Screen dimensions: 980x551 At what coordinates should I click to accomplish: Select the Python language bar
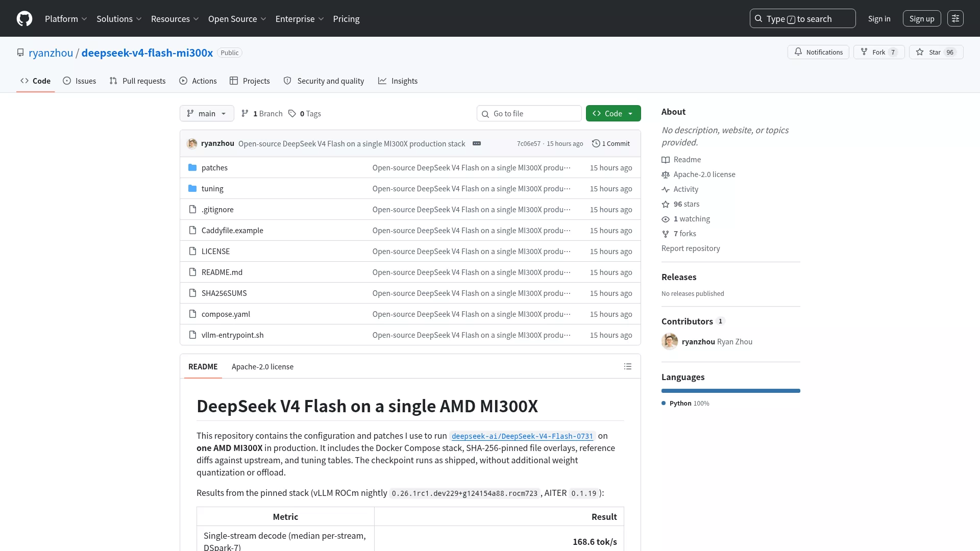click(x=731, y=391)
